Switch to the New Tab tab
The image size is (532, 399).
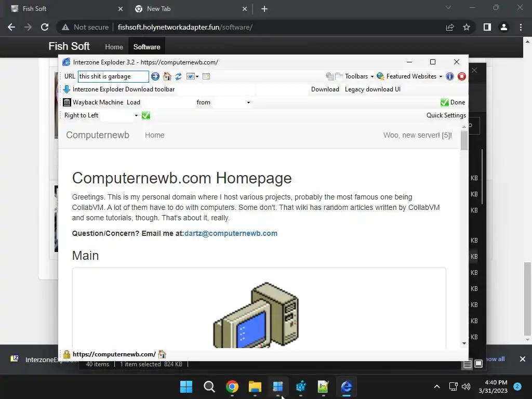pos(190,9)
